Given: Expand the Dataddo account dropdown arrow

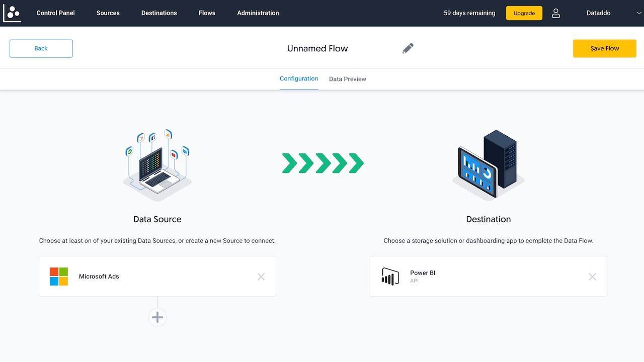Looking at the screenshot, I should tap(639, 13).
